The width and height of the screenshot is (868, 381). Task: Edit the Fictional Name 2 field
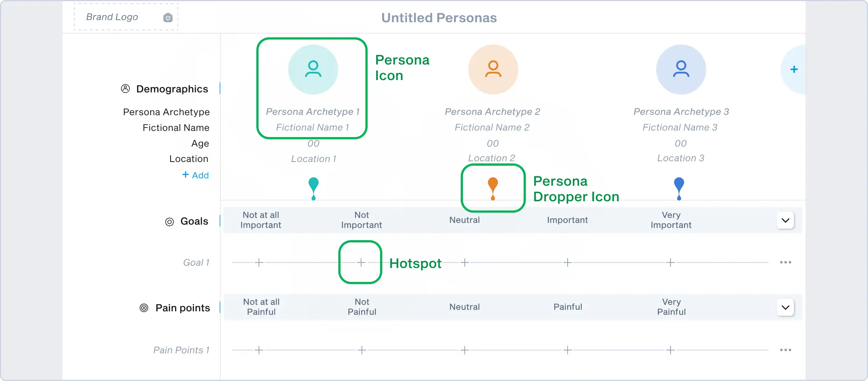pos(492,127)
